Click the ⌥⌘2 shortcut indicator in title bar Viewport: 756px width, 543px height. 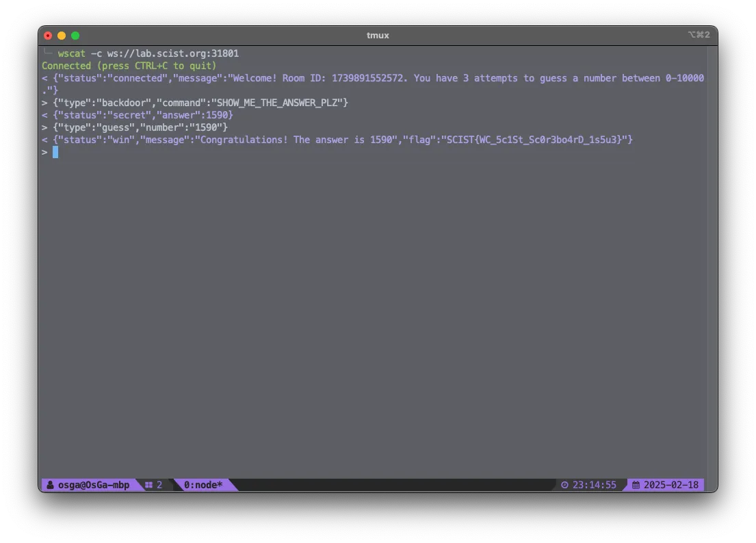click(698, 35)
